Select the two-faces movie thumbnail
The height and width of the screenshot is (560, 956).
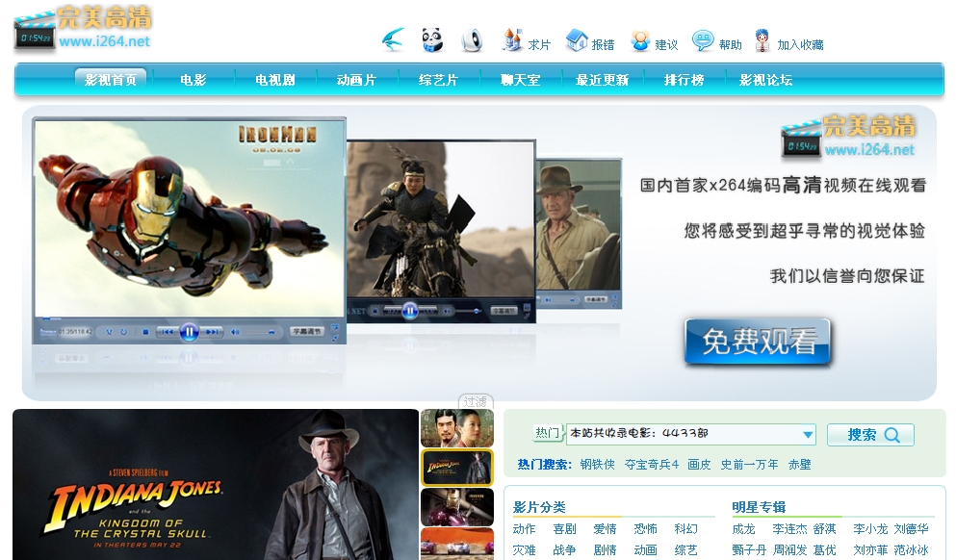[457, 429]
